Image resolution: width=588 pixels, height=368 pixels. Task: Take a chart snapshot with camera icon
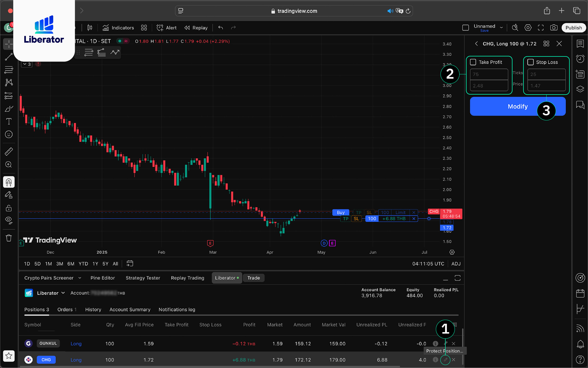[x=554, y=27]
